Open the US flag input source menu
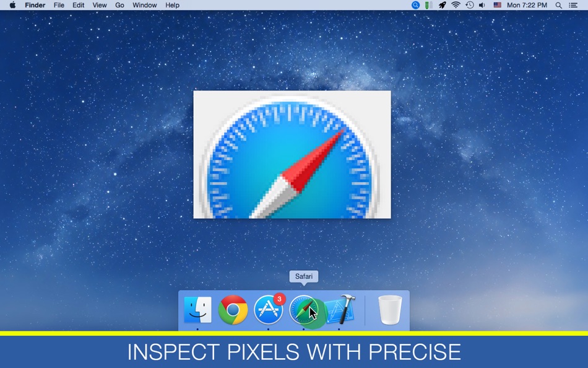Screen dimensions: 588x368 497,5
